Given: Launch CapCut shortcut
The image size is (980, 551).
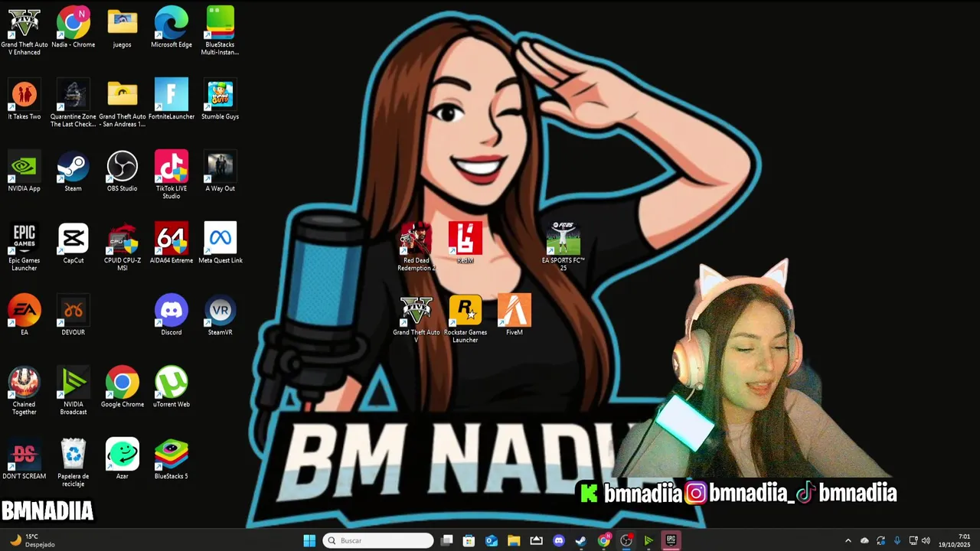Looking at the screenshot, I should 73,243.
